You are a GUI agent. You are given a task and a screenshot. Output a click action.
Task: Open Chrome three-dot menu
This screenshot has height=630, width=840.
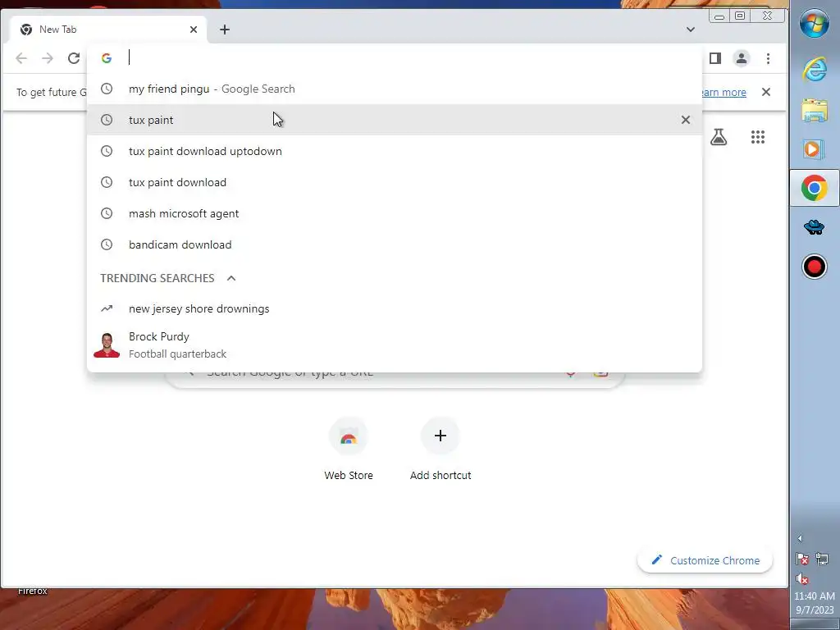[768, 58]
